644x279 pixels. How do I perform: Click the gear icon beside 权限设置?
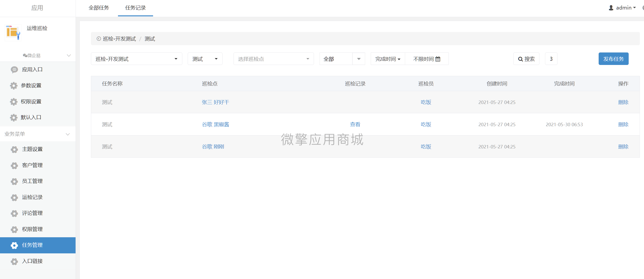coord(14,102)
